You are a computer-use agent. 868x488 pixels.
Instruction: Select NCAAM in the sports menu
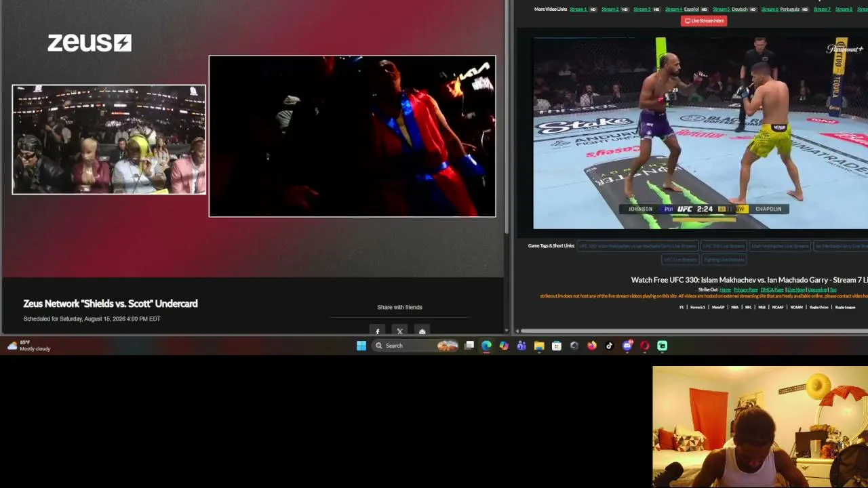[x=797, y=308]
